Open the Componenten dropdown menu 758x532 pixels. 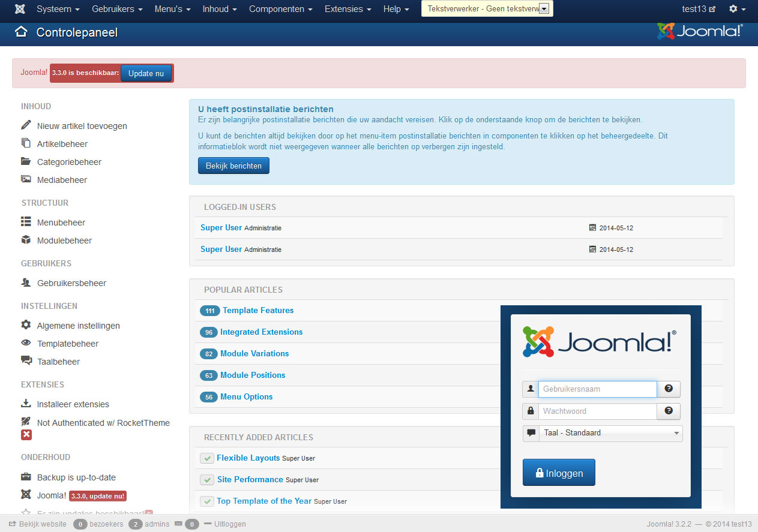tap(281, 9)
